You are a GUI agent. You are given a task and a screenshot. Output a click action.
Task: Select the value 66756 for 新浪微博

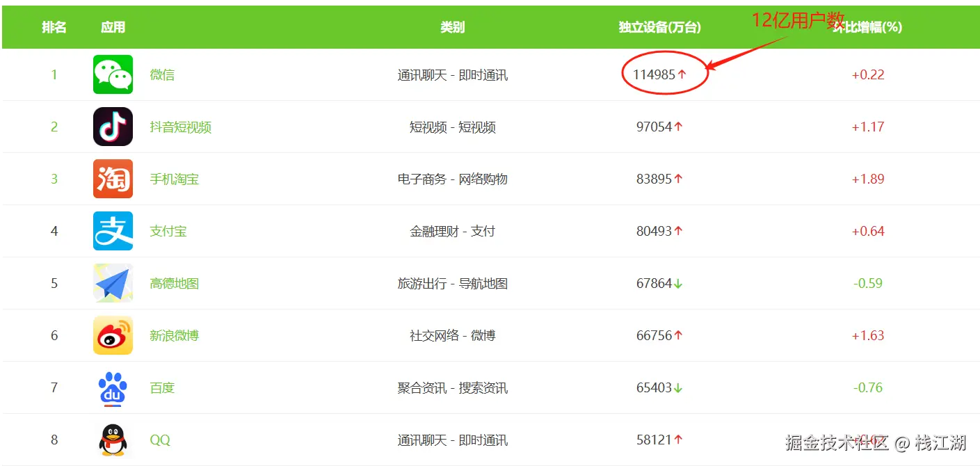[x=654, y=335]
